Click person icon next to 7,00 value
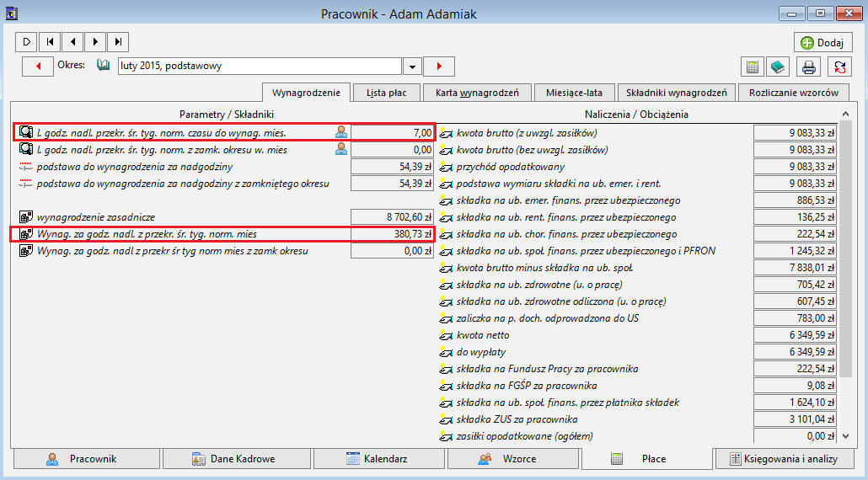This screenshot has height=480, width=868. pyautogui.click(x=341, y=132)
